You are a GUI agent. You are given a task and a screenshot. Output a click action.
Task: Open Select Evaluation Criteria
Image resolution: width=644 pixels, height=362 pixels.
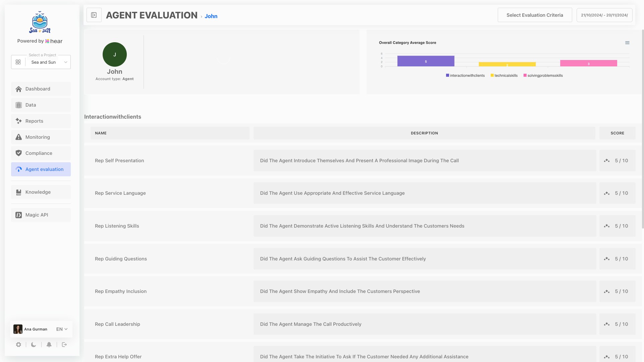coord(535,15)
